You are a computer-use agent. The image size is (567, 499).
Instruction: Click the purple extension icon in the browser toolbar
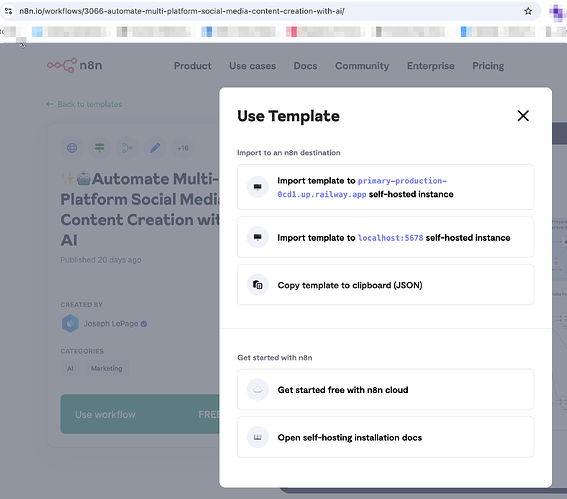tap(557, 12)
